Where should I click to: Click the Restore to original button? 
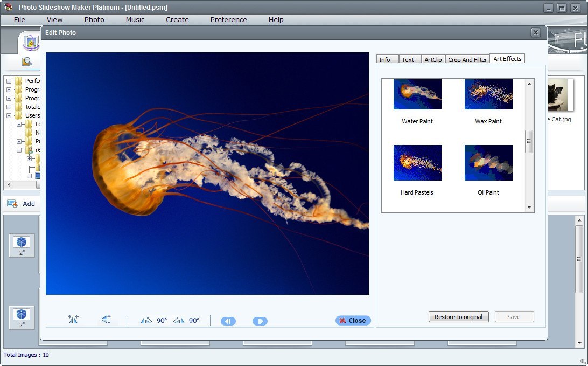pos(458,316)
